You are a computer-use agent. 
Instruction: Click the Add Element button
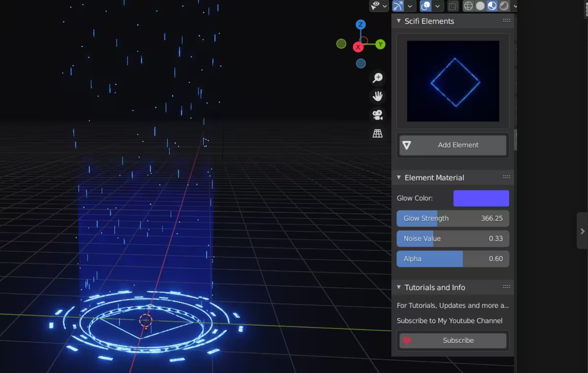coord(453,145)
